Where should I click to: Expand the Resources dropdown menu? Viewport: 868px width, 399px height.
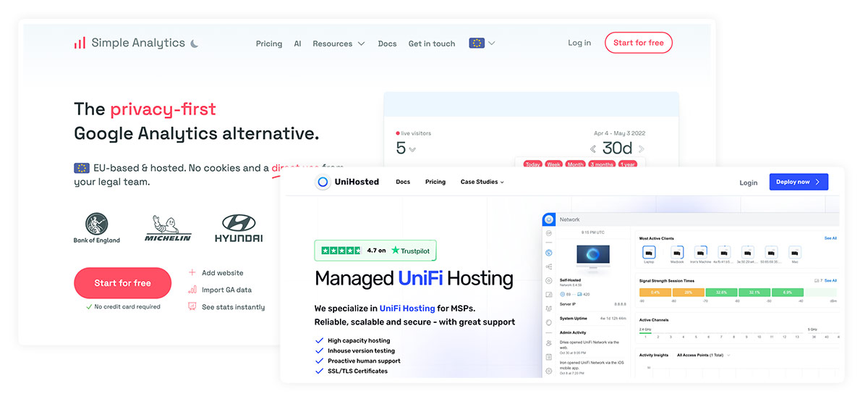tap(339, 43)
